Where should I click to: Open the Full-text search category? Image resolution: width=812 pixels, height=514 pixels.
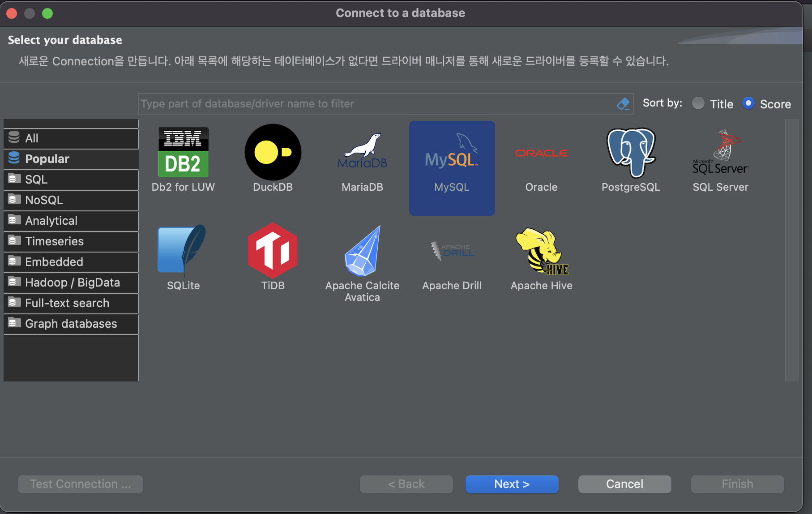point(71,303)
